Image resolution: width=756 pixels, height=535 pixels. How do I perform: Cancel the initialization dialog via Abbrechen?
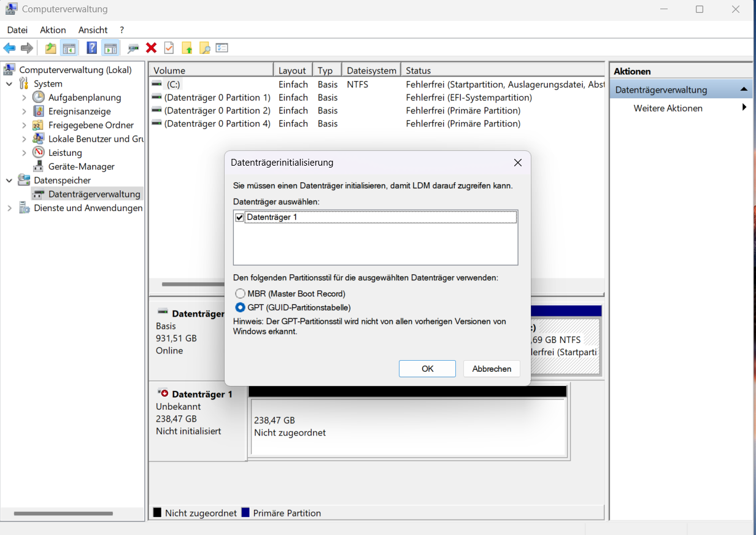(491, 369)
